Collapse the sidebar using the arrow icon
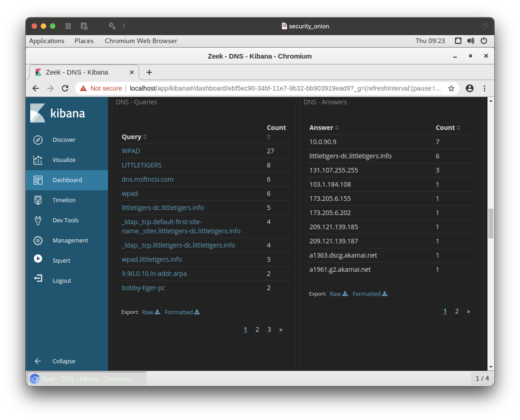Screen dimensions: 520x420 tap(38, 361)
